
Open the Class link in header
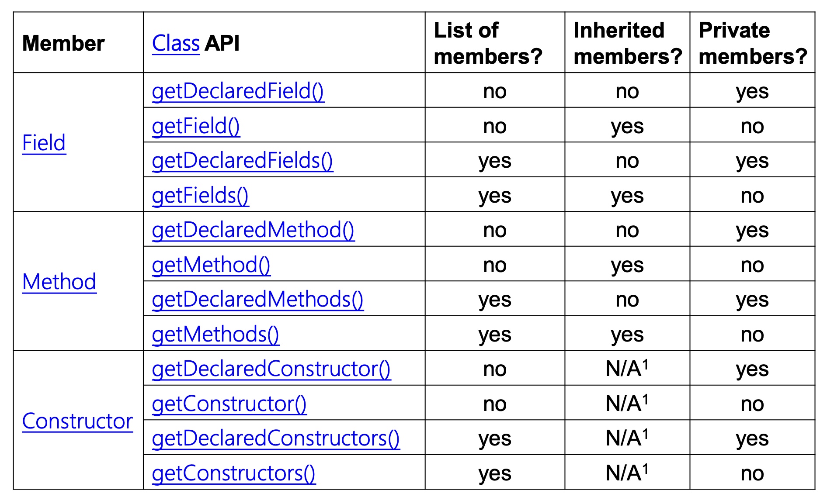click(x=176, y=43)
